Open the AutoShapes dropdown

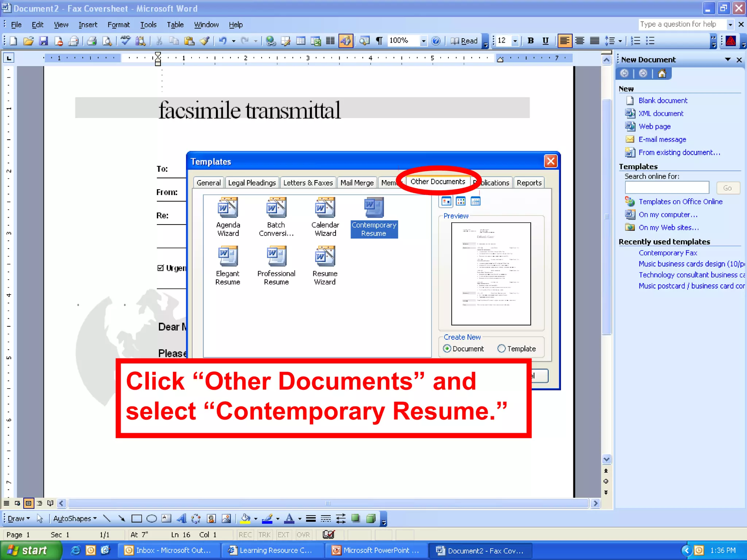[x=75, y=518]
